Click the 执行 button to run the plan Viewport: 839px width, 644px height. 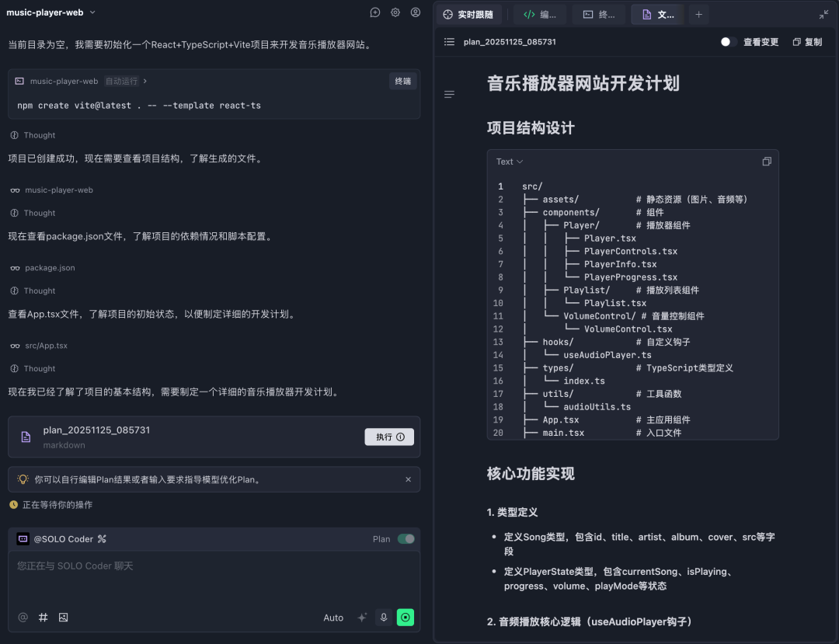click(x=388, y=437)
